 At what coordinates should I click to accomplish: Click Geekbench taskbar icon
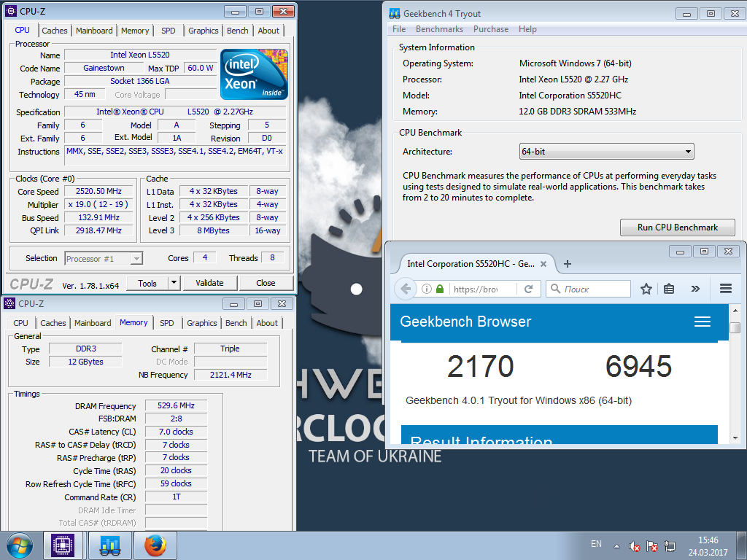tap(110, 545)
